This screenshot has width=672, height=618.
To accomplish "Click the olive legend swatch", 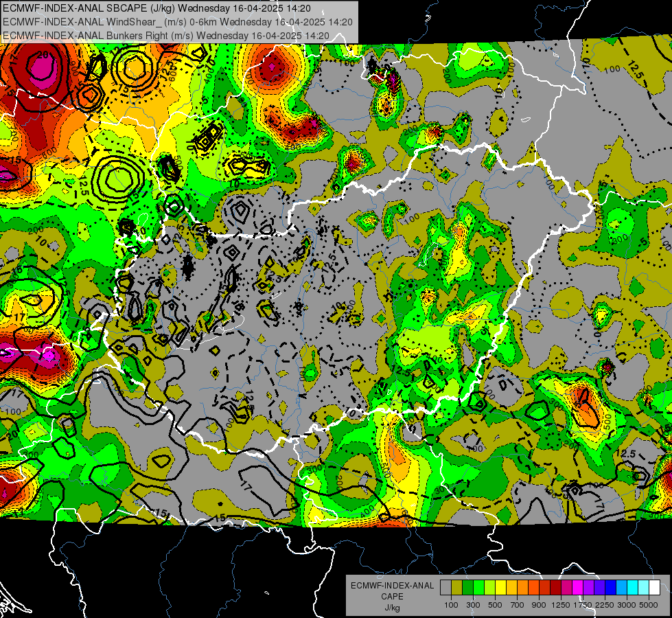I will click(457, 588).
